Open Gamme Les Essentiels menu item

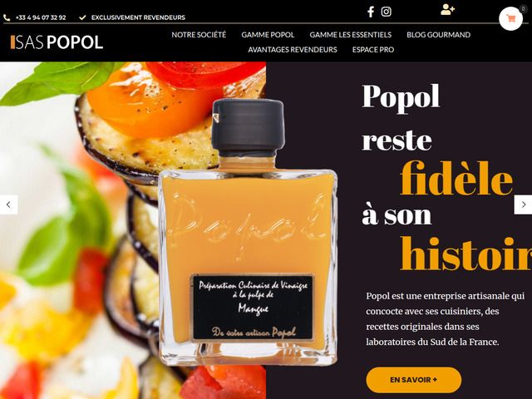(351, 35)
